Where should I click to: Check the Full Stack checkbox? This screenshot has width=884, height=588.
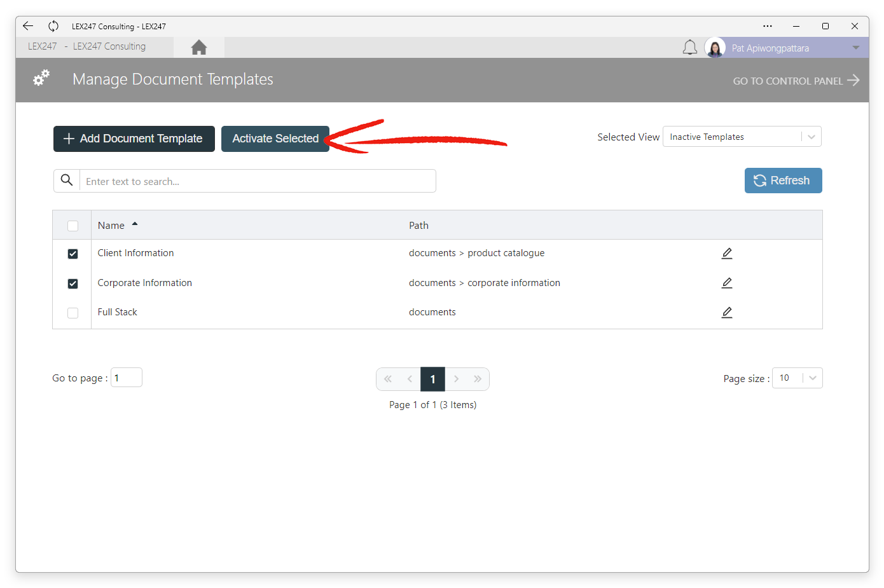pyautogui.click(x=73, y=313)
